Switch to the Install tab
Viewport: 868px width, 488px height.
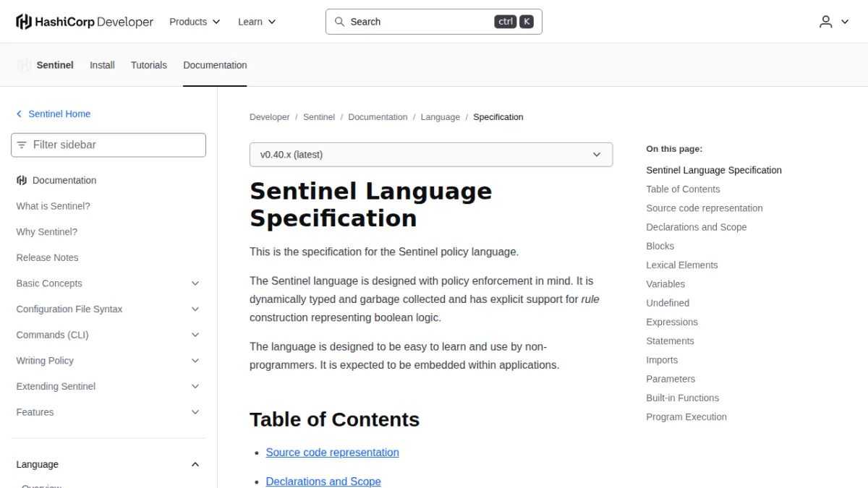102,65
